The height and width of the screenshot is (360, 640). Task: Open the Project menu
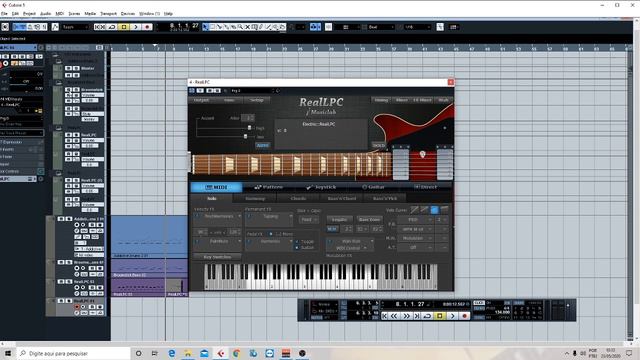pyautogui.click(x=29, y=13)
